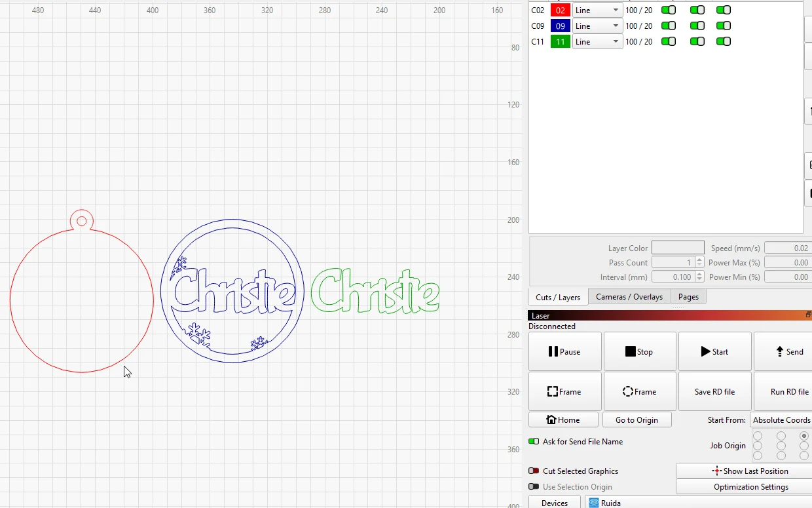Click Save RD file button
This screenshot has width=812, height=508.
[714, 391]
